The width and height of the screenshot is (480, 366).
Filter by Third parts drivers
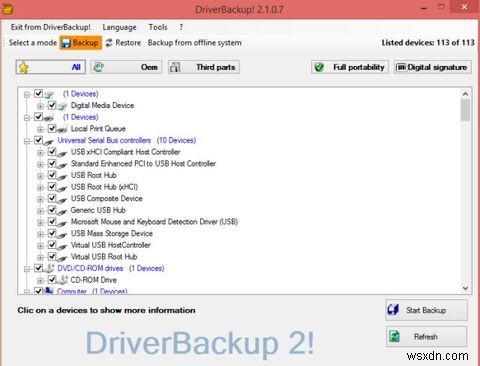pyautogui.click(x=204, y=67)
